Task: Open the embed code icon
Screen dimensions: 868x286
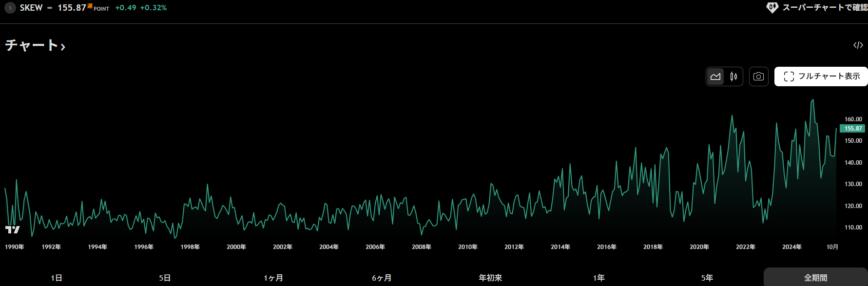Action: pyautogui.click(x=858, y=45)
